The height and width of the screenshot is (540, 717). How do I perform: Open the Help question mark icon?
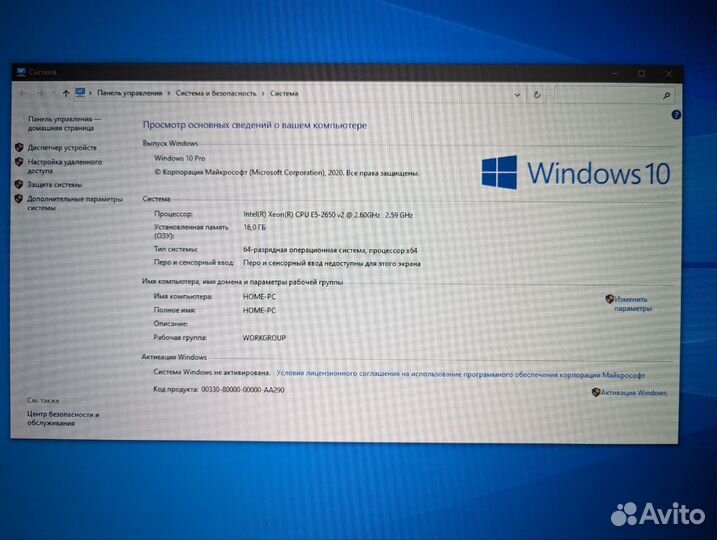(676, 115)
